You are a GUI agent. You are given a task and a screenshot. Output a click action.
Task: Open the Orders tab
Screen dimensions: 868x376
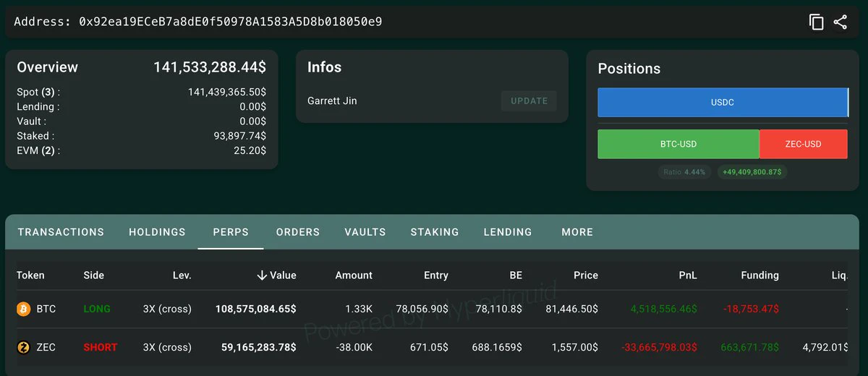[298, 232]
